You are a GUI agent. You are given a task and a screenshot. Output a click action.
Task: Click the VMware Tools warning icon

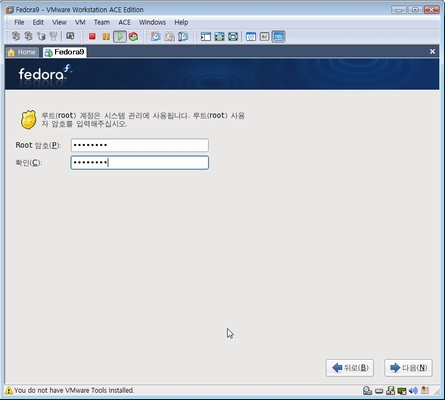[9, 390]
